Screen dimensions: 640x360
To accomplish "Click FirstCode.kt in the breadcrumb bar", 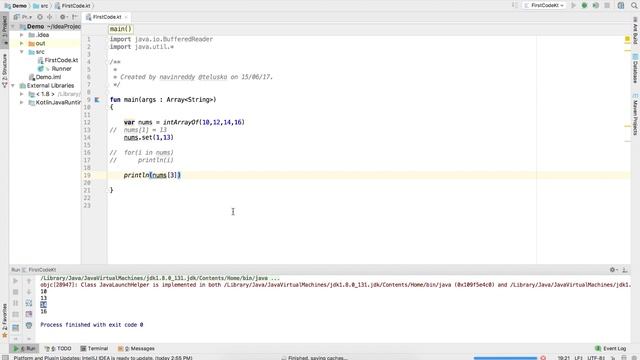I will [73, 6].
